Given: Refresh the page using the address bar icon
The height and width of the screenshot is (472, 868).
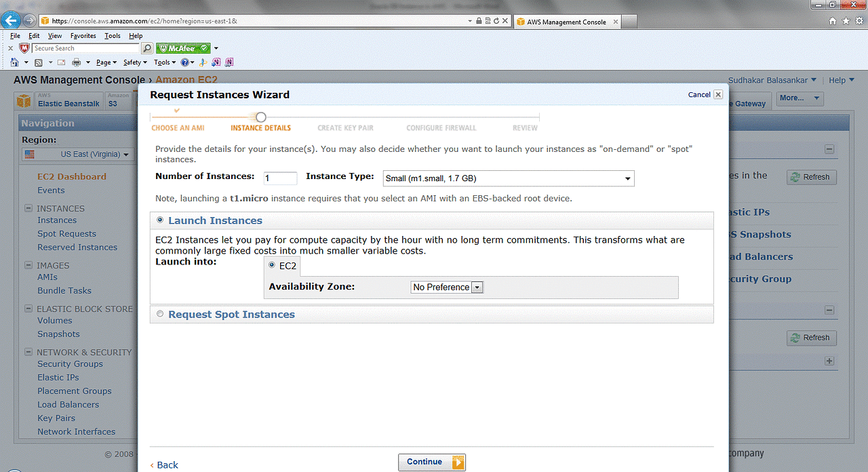Looking at the screenshot, I should coord(496,21).
